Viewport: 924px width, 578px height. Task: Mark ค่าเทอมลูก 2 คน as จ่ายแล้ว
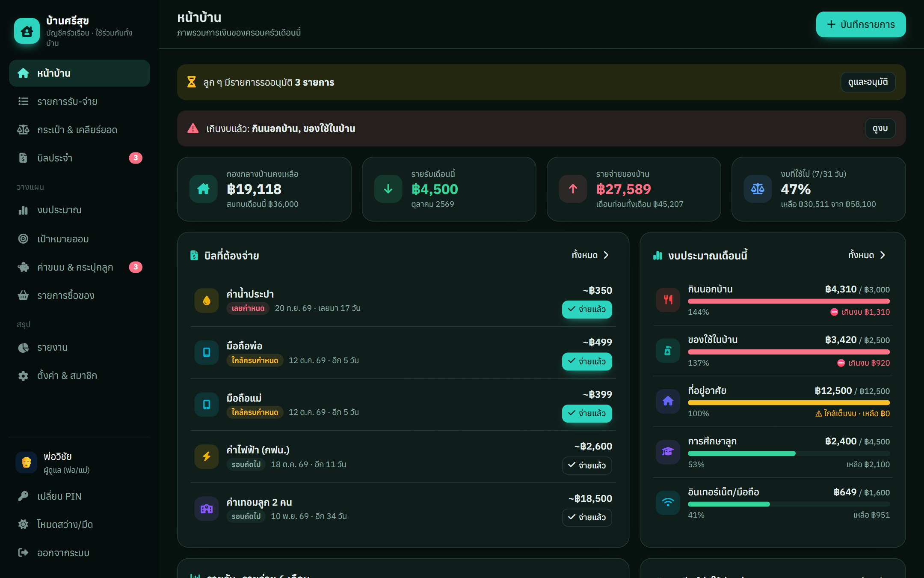click(x=587, y=517)
